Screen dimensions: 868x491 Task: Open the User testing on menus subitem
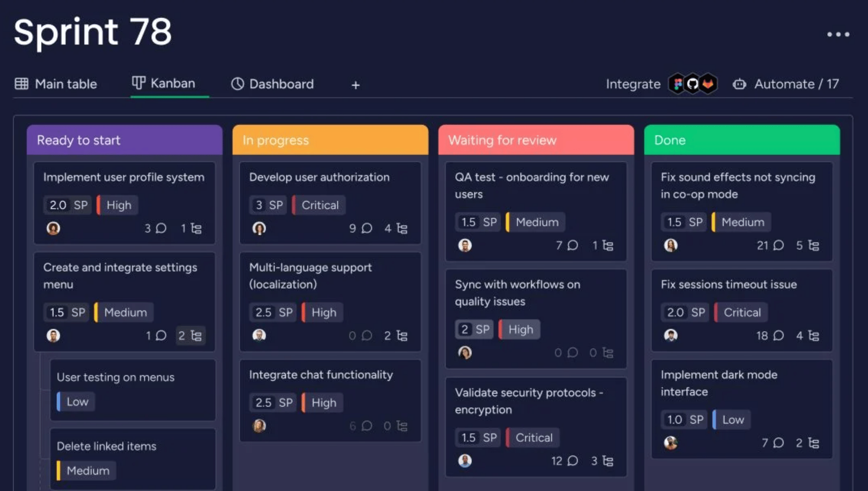(116, 377)
